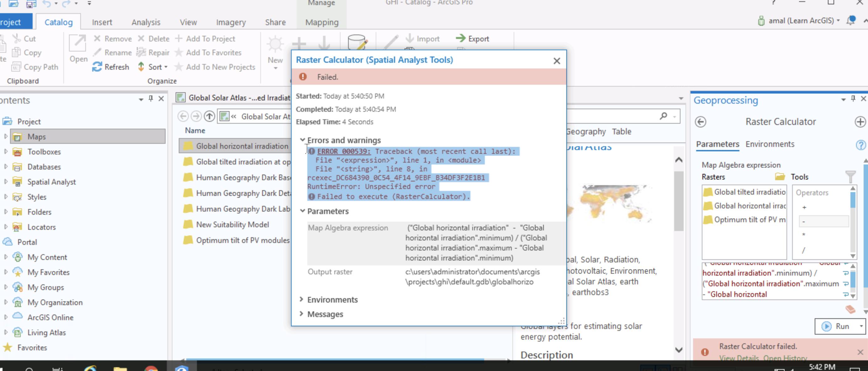
Task: Close the Raster Calculator results dialog
Action: 557,61
